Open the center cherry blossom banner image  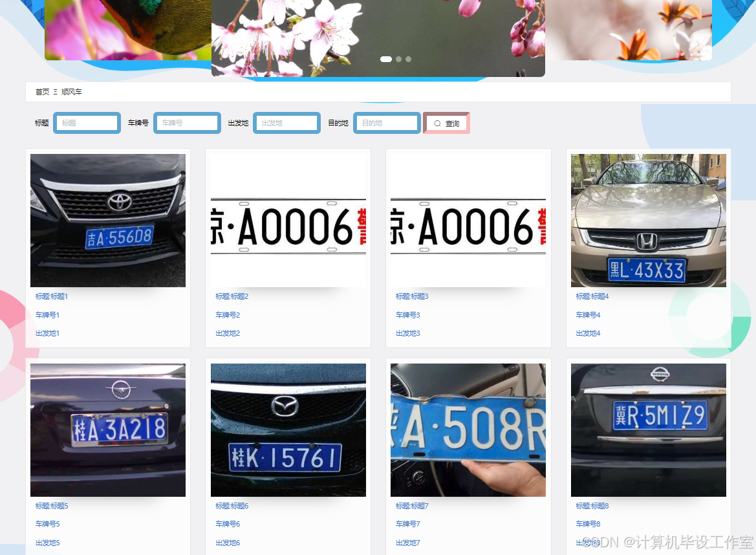378,38
